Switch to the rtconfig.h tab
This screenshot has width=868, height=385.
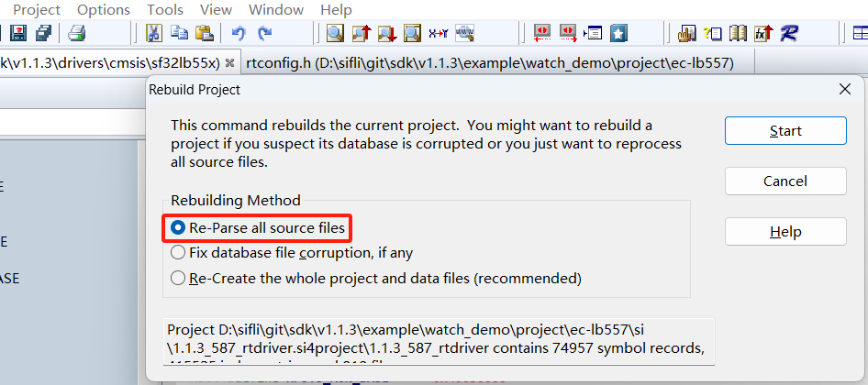pos(489,63)
